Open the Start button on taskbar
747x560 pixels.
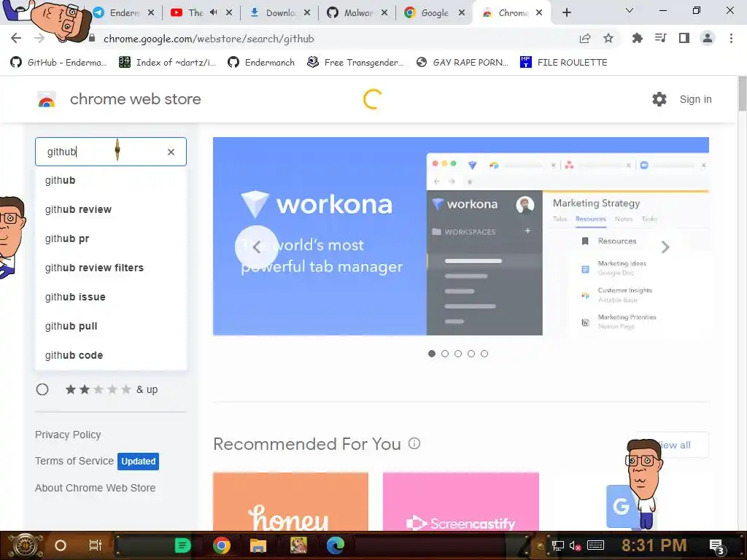25,545
